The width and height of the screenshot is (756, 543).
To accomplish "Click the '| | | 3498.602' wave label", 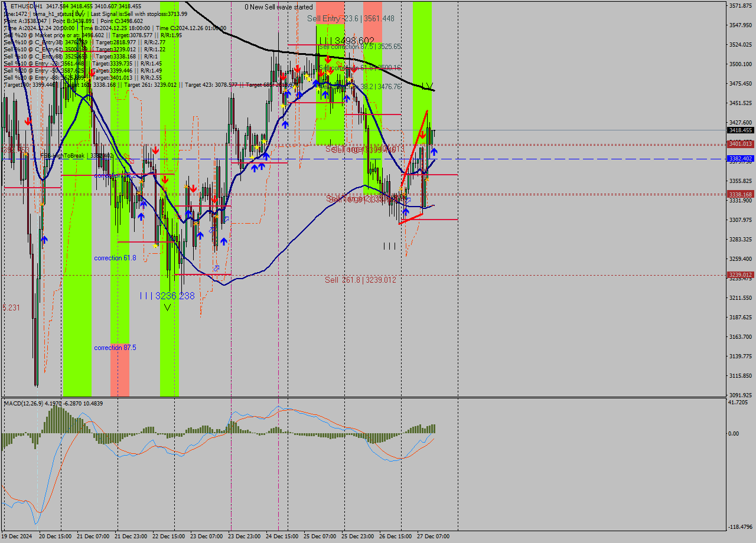I will [346, 41].
